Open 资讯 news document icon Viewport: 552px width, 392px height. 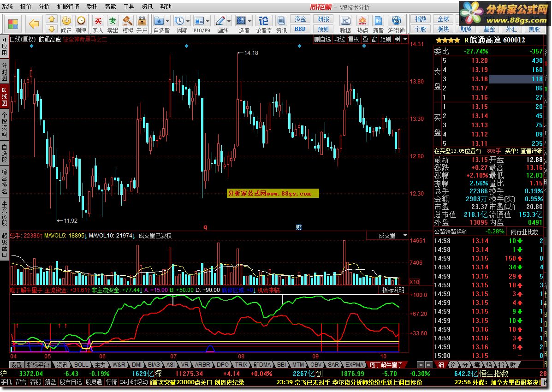coord(281,24)
